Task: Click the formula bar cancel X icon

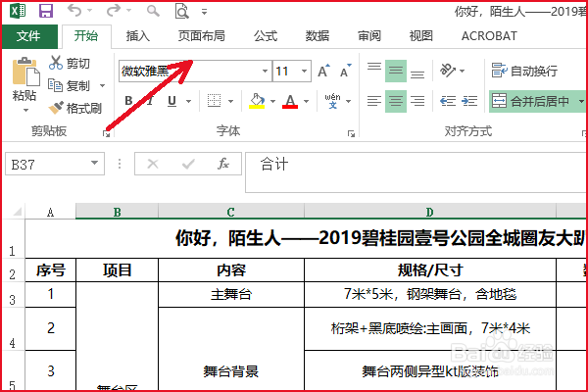Action: point(153,164)
